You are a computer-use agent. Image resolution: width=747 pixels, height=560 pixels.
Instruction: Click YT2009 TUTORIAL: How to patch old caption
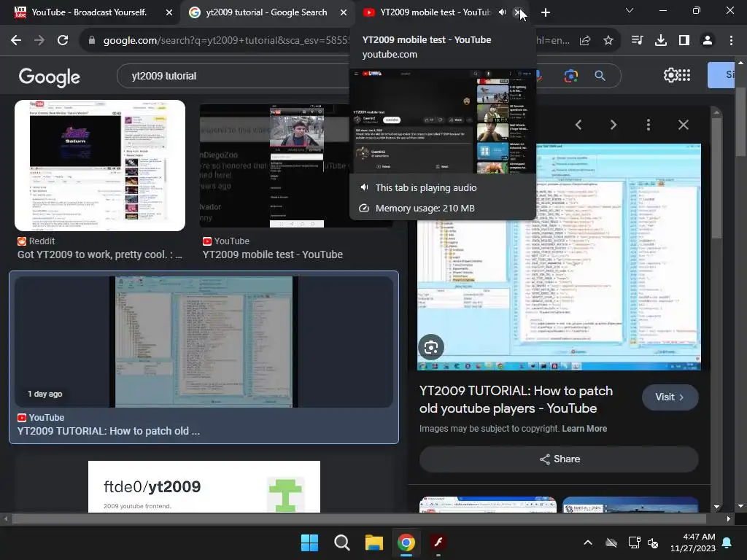point(109,431)
